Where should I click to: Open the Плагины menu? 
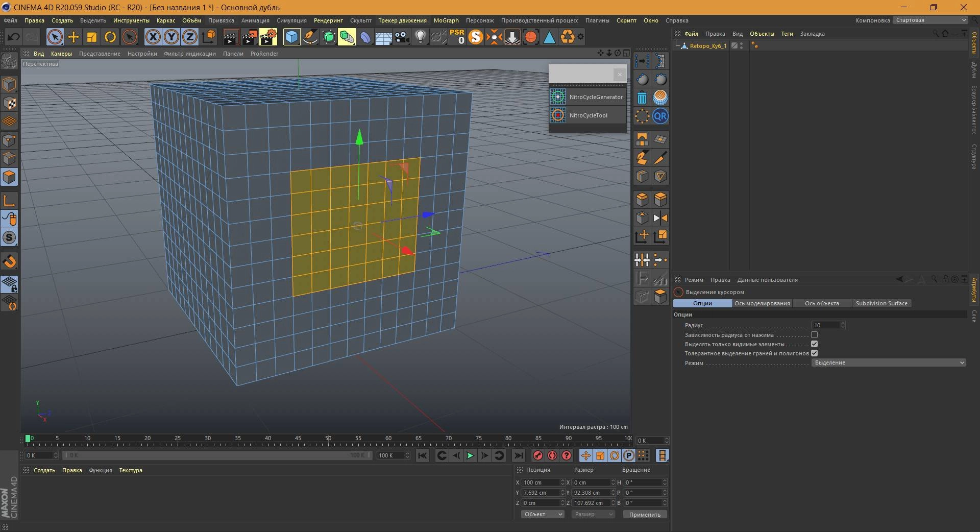(x=597, y=20)
